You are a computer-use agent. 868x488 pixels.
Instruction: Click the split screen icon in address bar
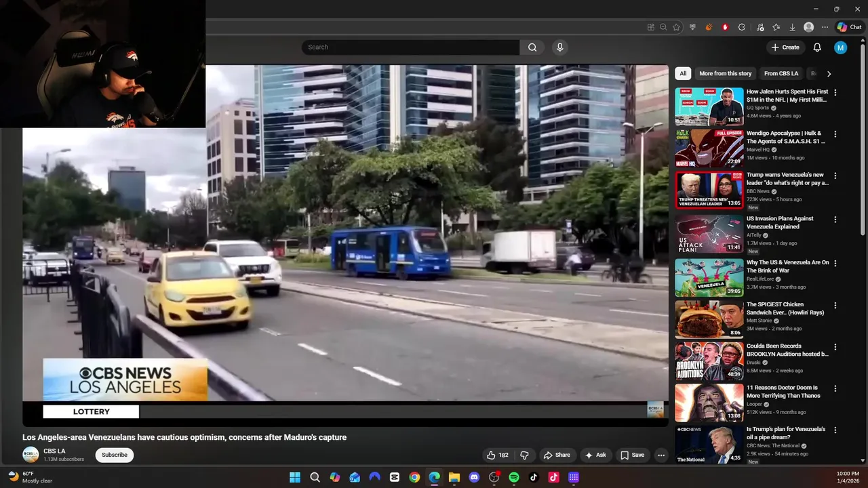tap(650, 27)
